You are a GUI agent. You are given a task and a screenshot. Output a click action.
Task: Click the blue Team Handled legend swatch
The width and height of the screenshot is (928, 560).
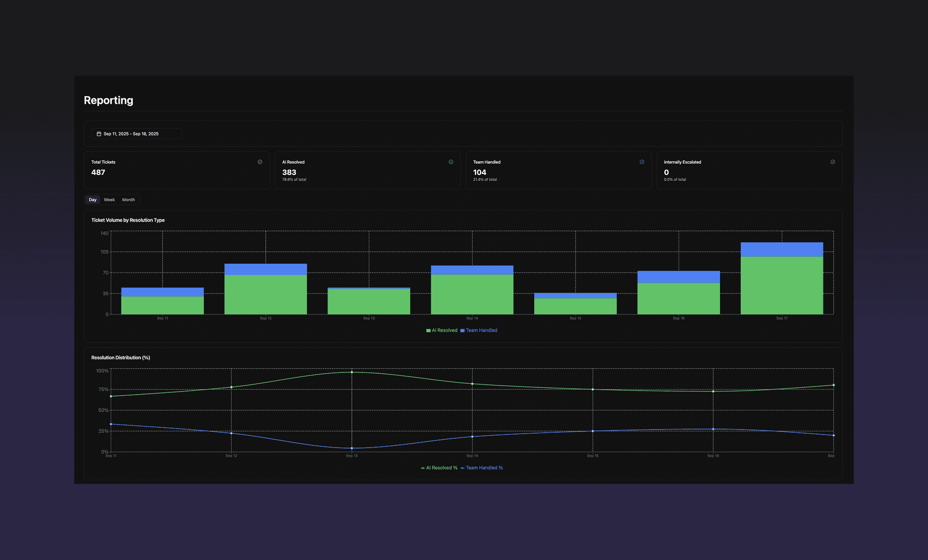(462, 330)
